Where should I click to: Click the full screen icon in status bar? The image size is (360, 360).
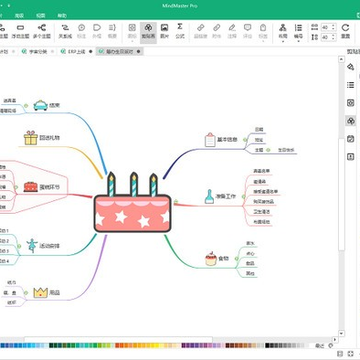[x=350, y=353]
